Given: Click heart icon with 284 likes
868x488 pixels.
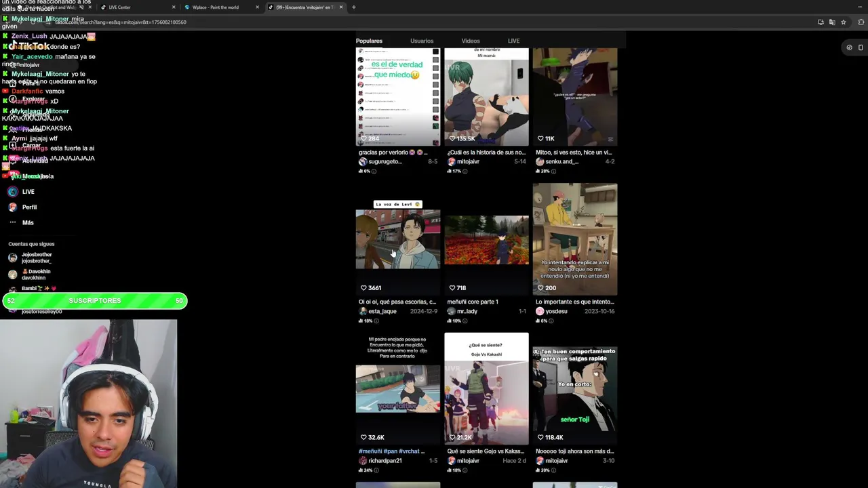Looking at the screenshot, I should (363, 138).
